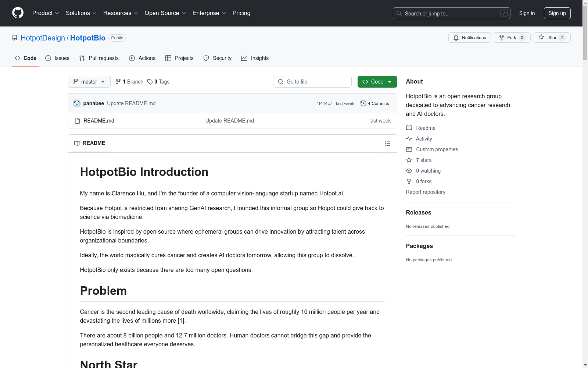Image resolution: width=588 pixels, height=368 pixels.
Task: Click the branch icon next to 1 Branch
Action: [x=118, y=82]
